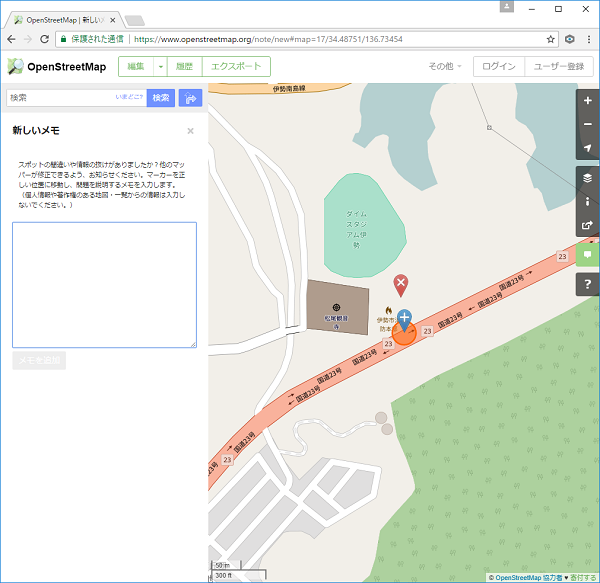Click the OpenStreetMap magnifier logo
600x583 pixels.
[16, 67]
